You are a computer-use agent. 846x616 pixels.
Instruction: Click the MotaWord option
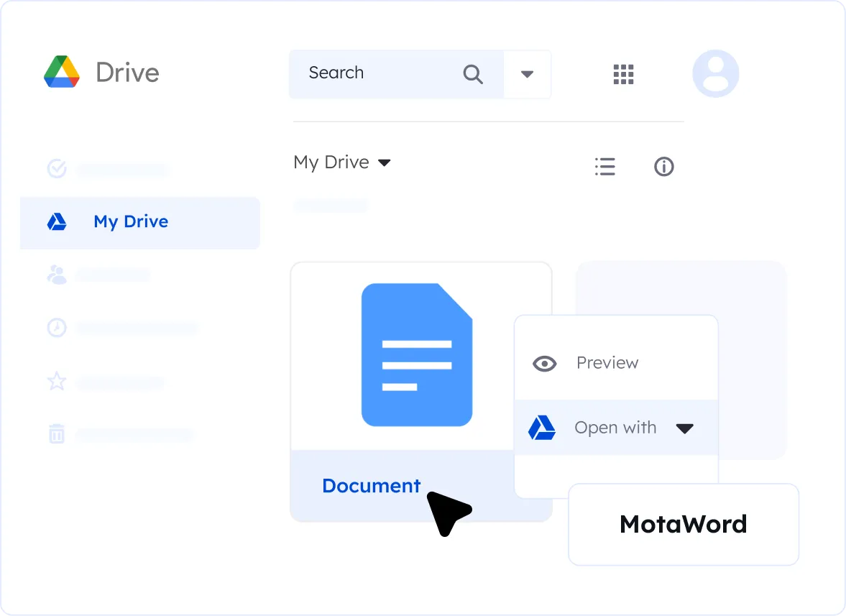click(683, 524)
